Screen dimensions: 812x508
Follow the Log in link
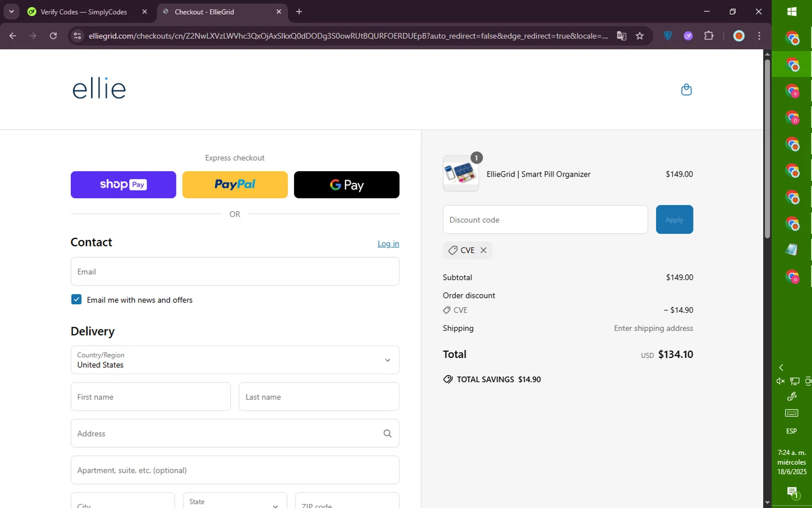point(388,244)
